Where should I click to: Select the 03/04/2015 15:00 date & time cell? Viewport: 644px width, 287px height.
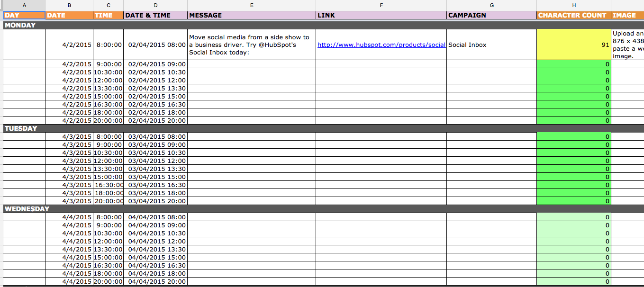155,177
